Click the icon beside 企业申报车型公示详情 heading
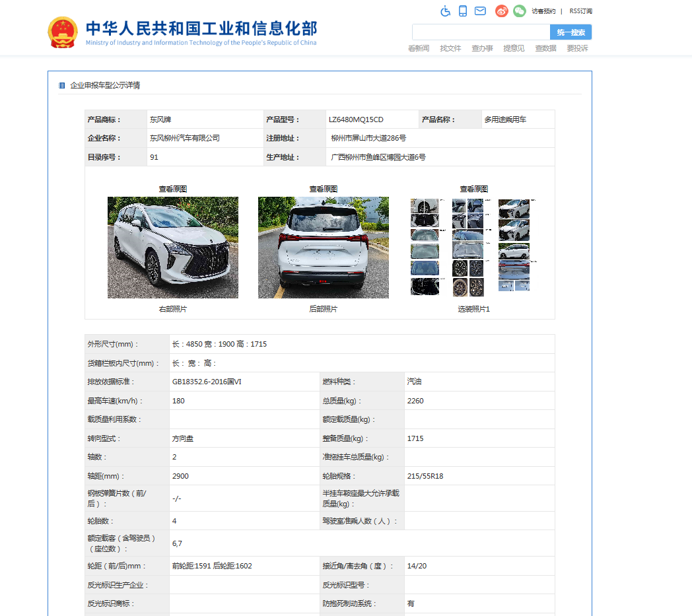The image size is (692, 616). pyautogui.click(x=62, y=85)
